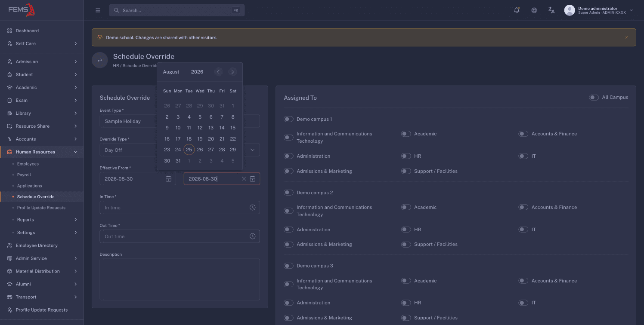Open the Demo administrator account dropdown

(x=599, y=10)
